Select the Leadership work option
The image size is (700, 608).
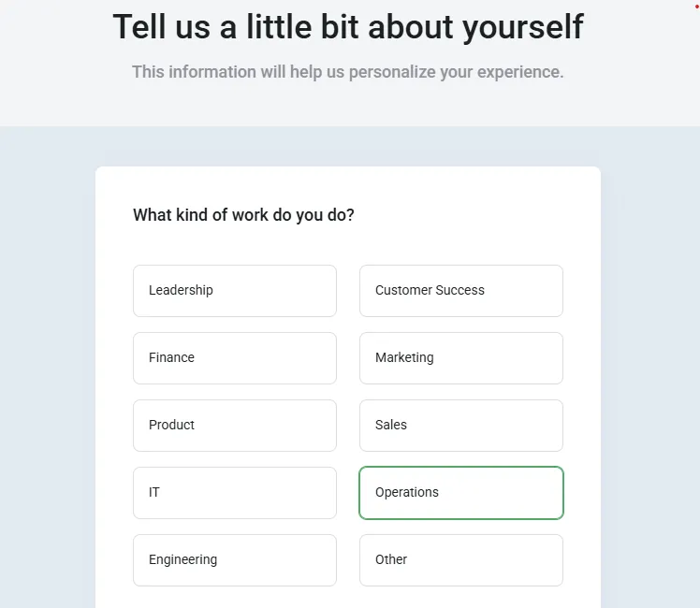click(234, 291)
